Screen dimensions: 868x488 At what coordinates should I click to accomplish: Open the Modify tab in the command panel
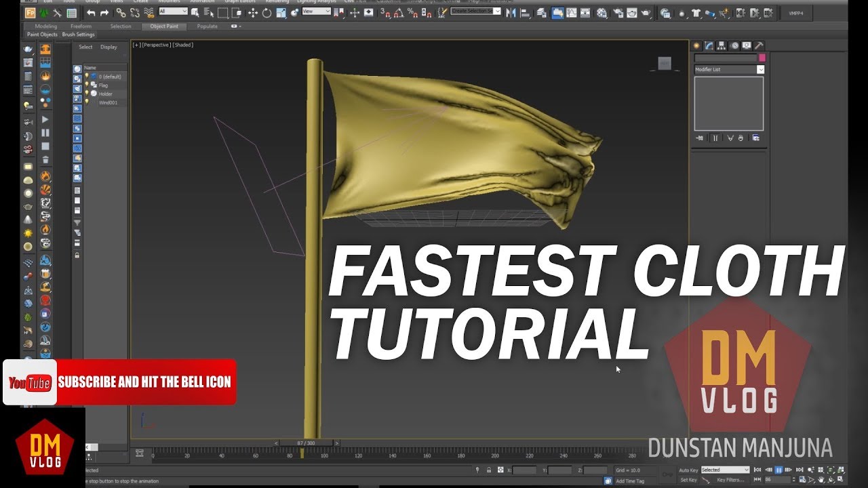point(709,45)
